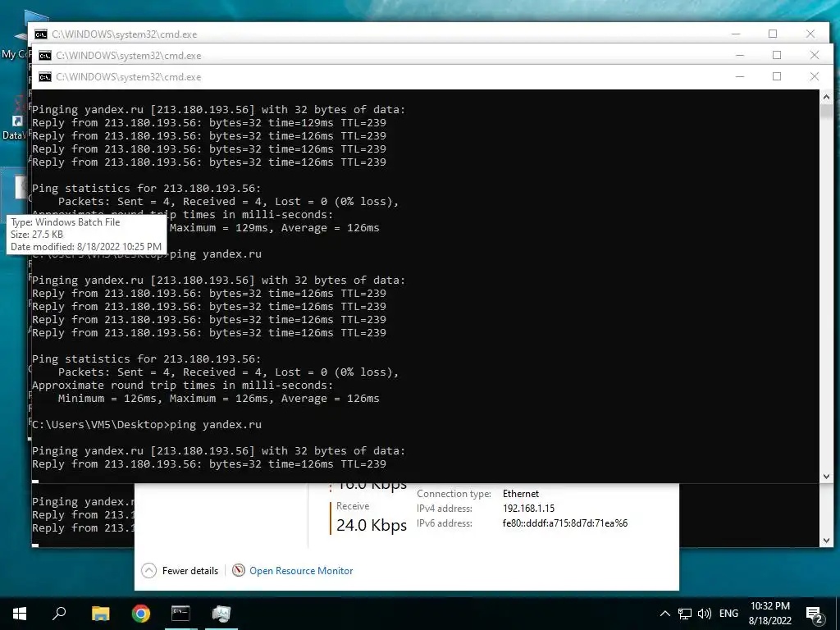Maximize the middle cmd.exe window
840x630 pixels.
coord(777,55)
